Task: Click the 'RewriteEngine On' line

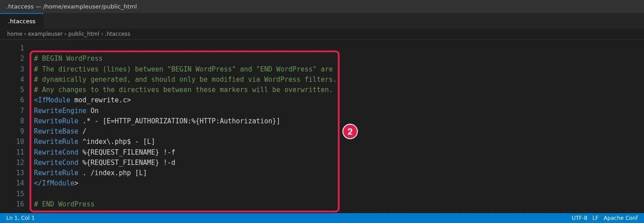Action: [66, 110]
